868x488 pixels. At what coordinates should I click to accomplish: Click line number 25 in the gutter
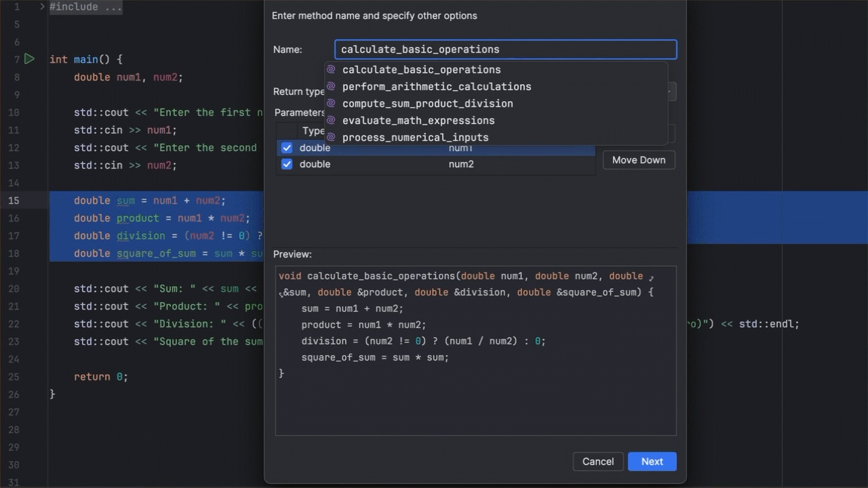coord(14,377)
